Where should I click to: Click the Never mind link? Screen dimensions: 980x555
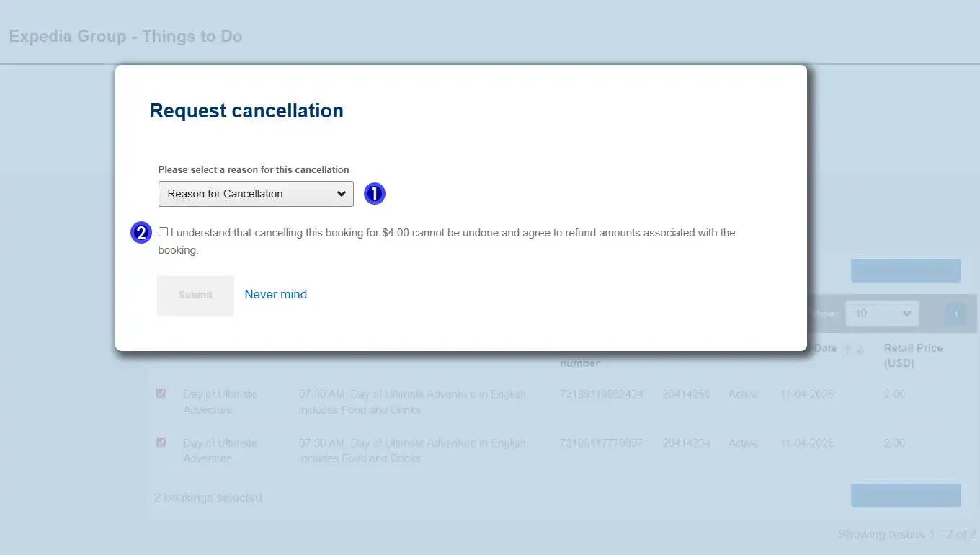click(x=275, y=294)
